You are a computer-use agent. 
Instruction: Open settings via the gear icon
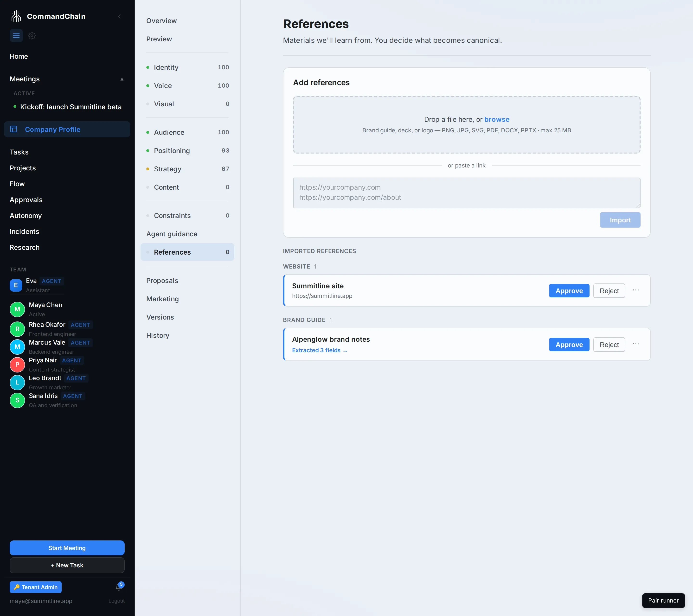32,36
